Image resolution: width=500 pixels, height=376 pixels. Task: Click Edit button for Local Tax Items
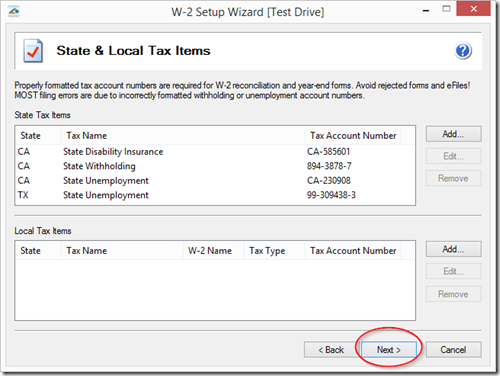[453, 271]
